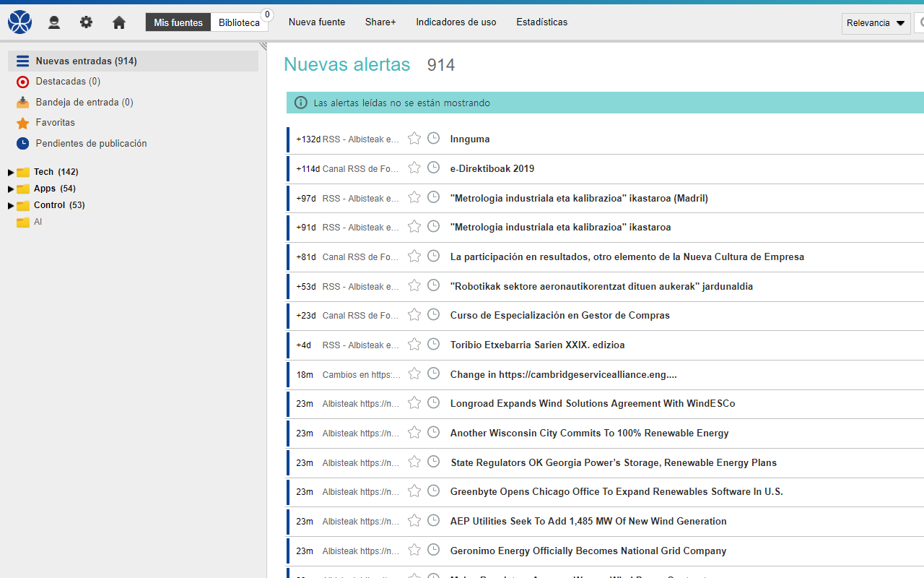Click Nueva fuente in top menu

(317, 22)
